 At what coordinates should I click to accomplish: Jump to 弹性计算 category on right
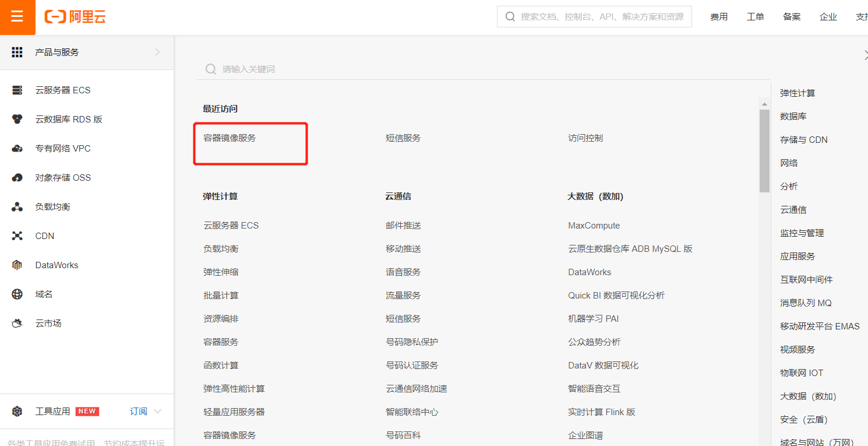tap(798, 93)
